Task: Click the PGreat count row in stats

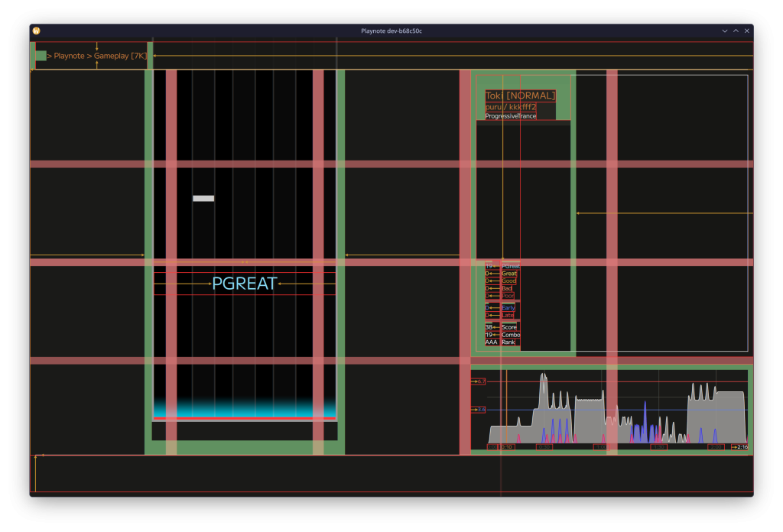Action: click(502, 266)
